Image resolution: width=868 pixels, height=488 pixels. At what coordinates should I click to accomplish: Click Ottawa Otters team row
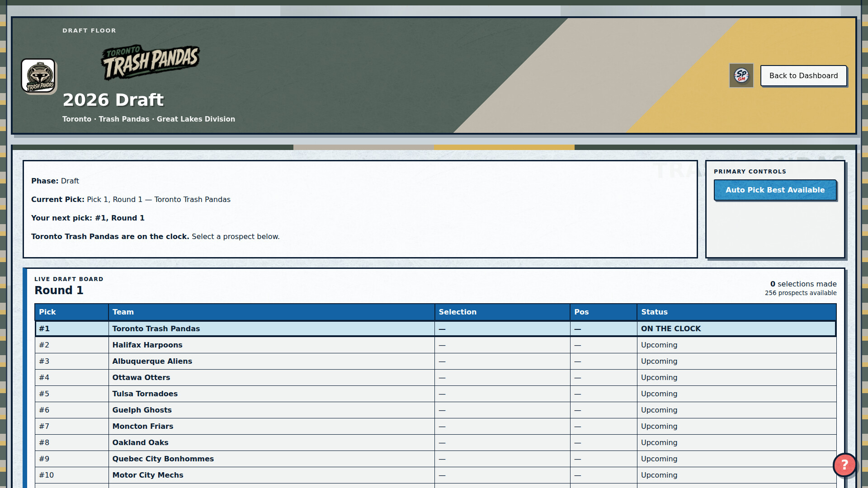tap(435, 377)
